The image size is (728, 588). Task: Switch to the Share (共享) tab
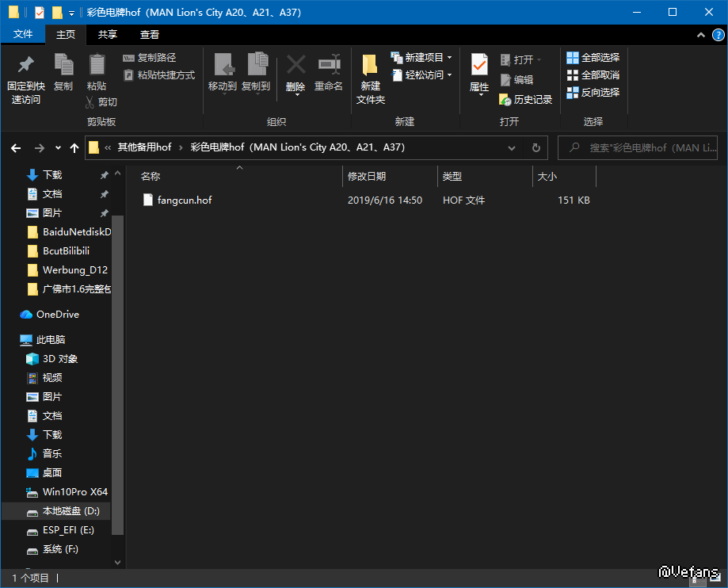point(108,35)
